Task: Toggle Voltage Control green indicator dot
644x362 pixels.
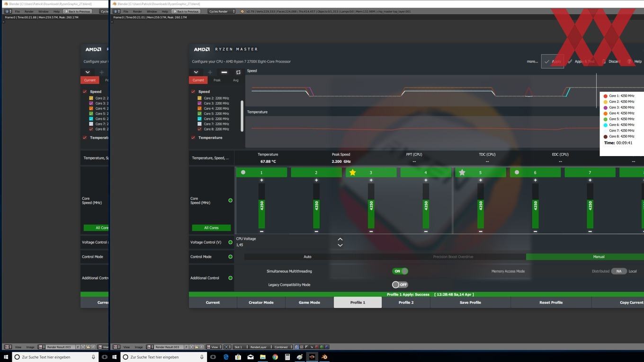Action: (231, 242)
